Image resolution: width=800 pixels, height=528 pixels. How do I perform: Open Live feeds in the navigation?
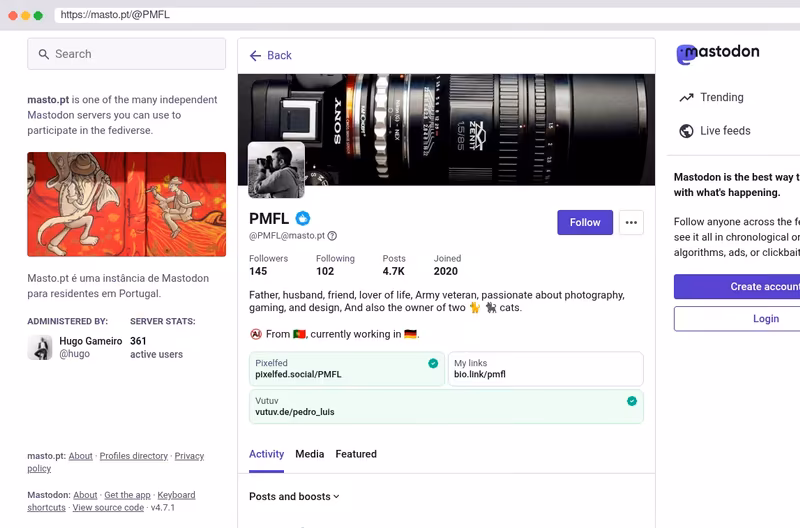tap(715, 131)
